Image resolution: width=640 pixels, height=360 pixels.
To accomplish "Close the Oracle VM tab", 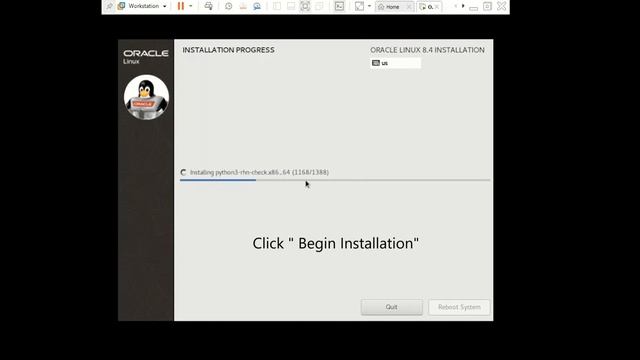I will (437, 7).
